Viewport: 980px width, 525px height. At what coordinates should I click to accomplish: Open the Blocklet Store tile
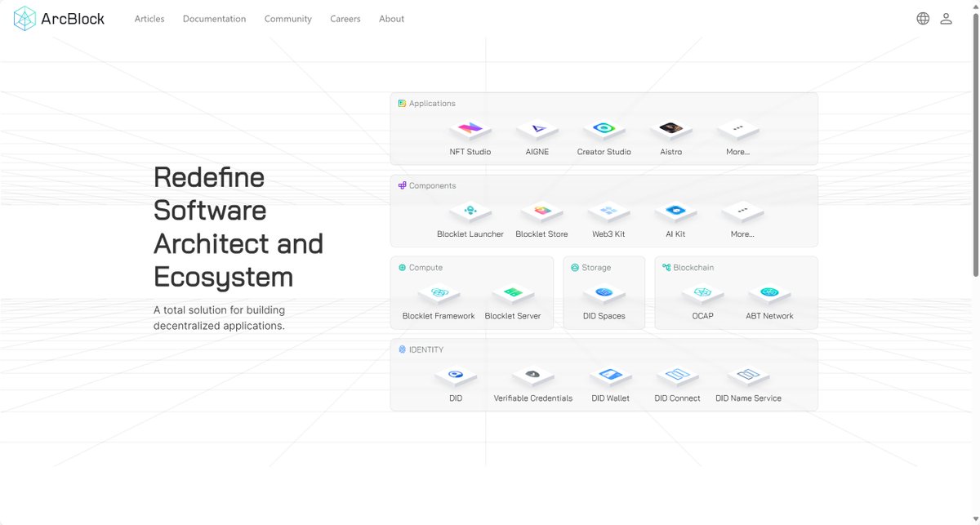click(x=541, y=220)
